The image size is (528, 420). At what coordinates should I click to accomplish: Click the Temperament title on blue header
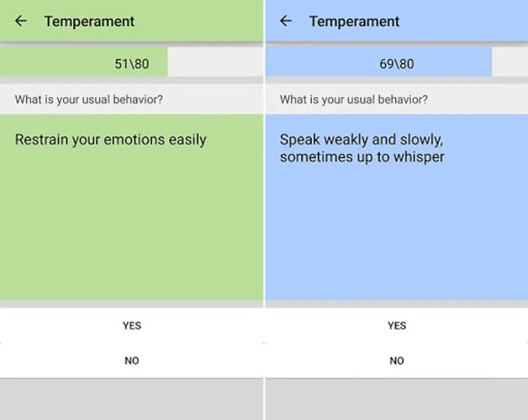pyautogui.click(x=354, y=21)
